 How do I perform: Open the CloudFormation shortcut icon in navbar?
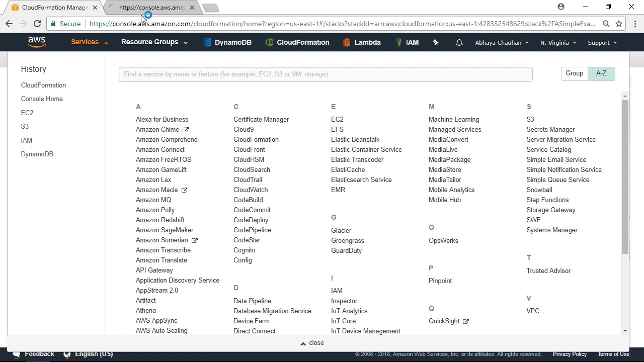(269, 43)
